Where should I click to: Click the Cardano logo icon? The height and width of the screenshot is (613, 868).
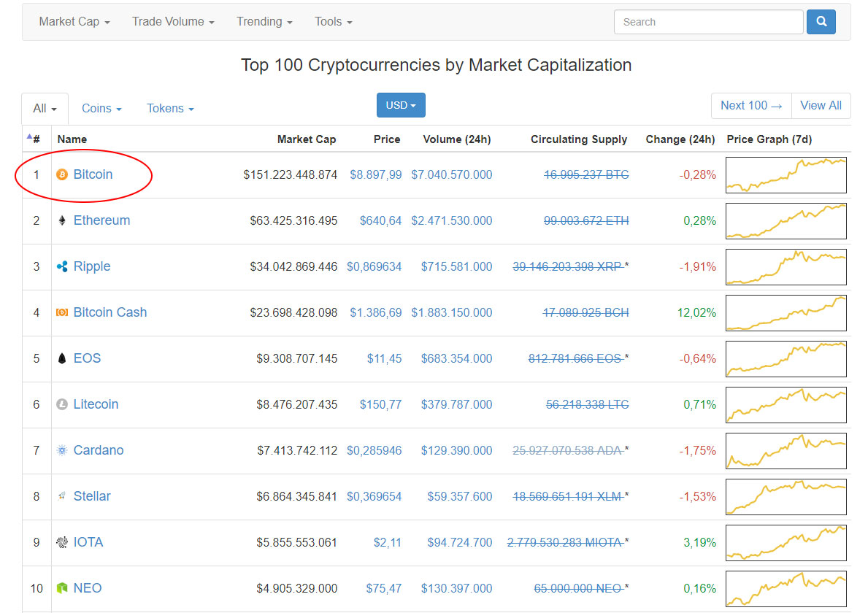point(62,450)
